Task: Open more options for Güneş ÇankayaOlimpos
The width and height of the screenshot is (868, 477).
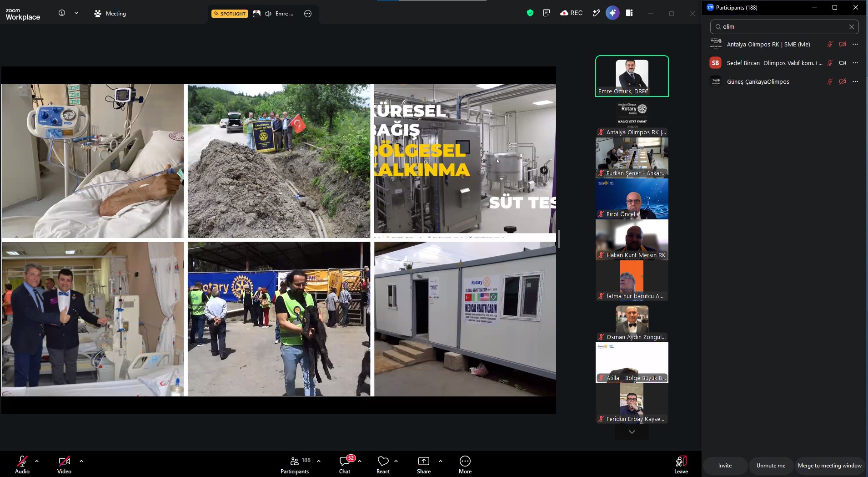Action: pos(855,81)
